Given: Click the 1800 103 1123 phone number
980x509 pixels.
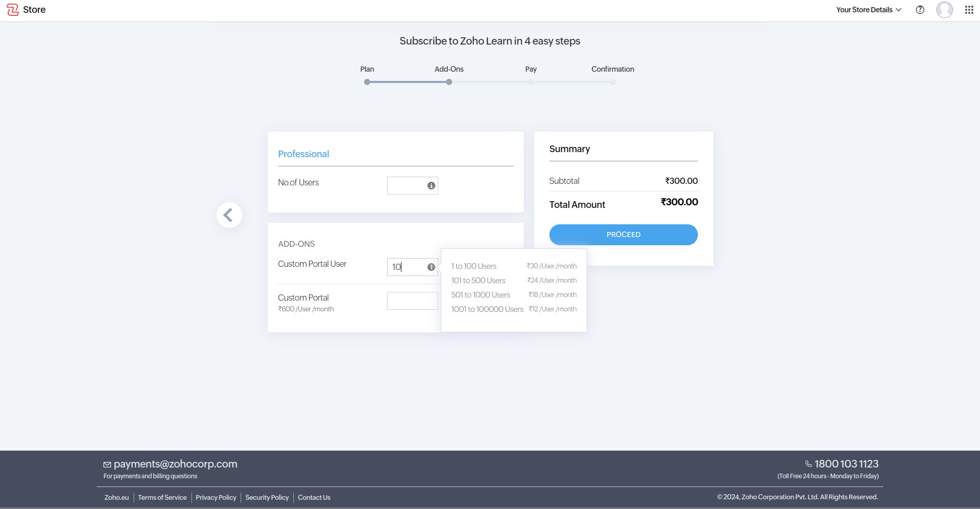Looking at the screenshot, I should pyautogui.click(x=846, y=464).
